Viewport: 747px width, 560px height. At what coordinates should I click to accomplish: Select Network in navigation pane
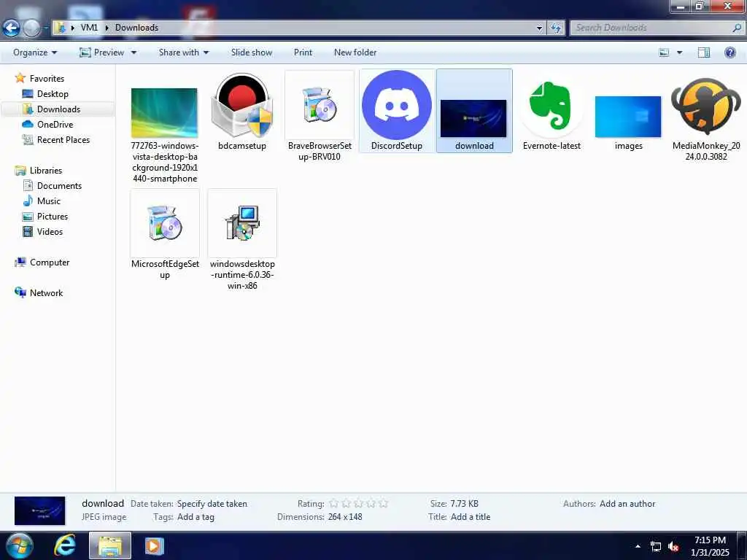coord(39,293)
